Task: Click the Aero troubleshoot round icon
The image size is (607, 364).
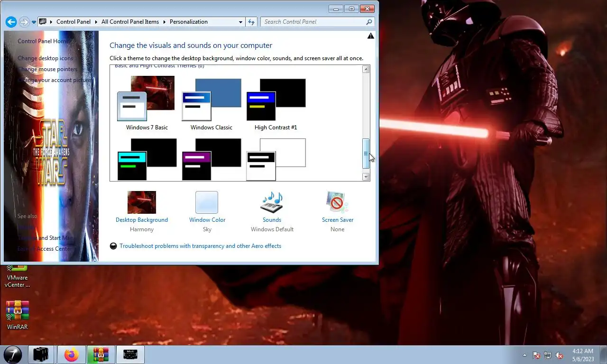Action: point(113,246)
